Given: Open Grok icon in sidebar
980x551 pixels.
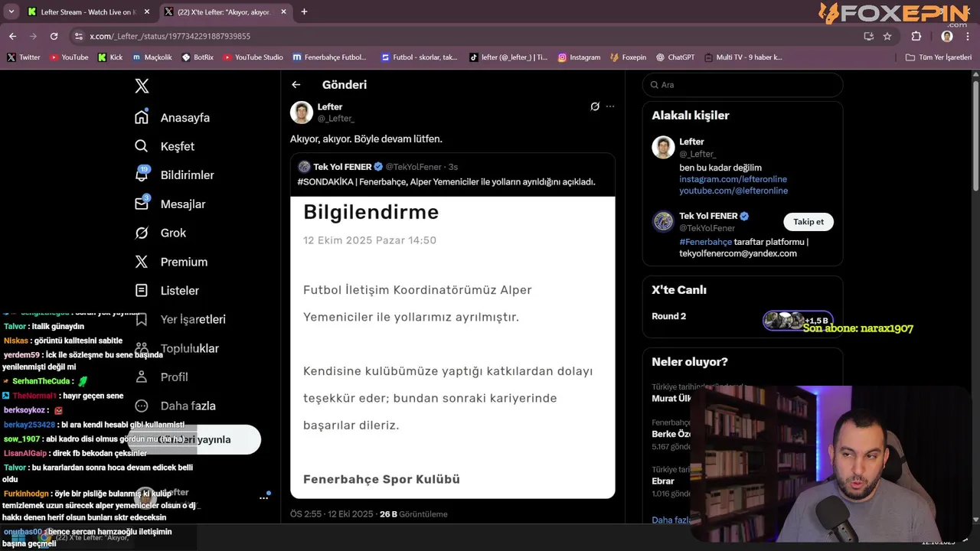Looking at the screenshot, I should point(142,233).
